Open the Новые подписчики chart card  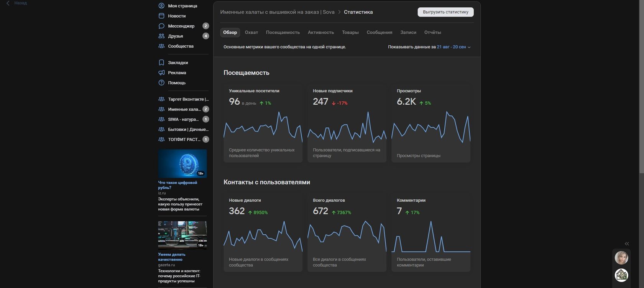347,123
